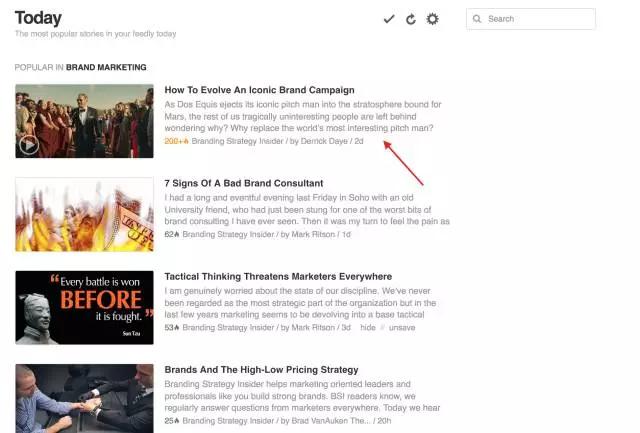
Task: Click the magnifier icon in the search box
Action: tap(477, 19)
